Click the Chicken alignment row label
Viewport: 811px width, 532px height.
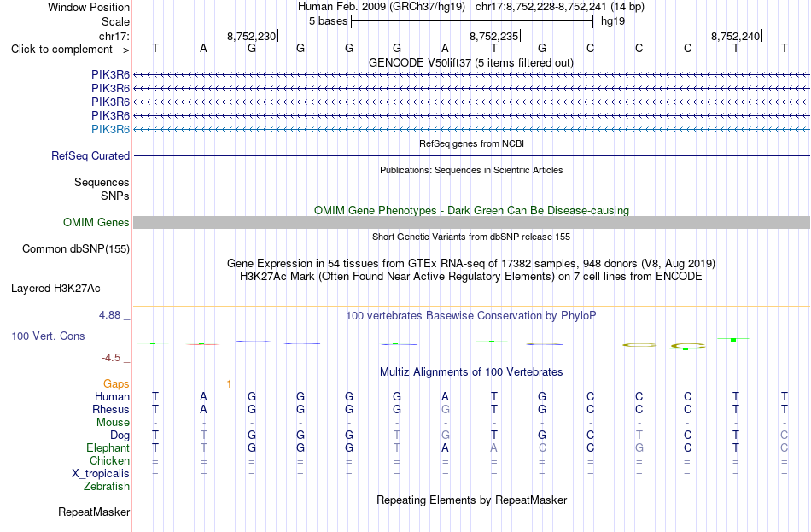109,460
